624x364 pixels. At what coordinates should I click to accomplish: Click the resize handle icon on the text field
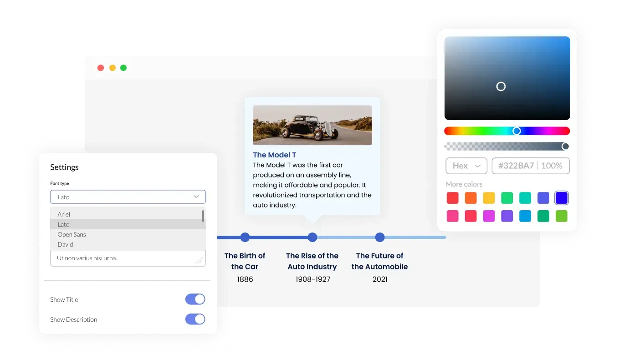coord(199,260)
